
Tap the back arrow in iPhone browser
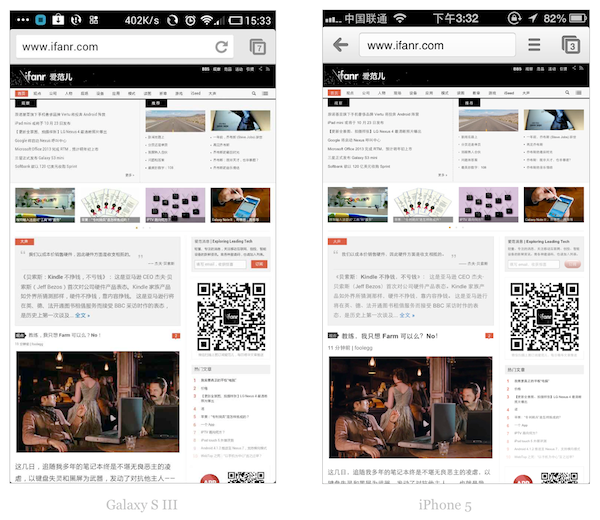pyautogui.click(x=341, y=45)
